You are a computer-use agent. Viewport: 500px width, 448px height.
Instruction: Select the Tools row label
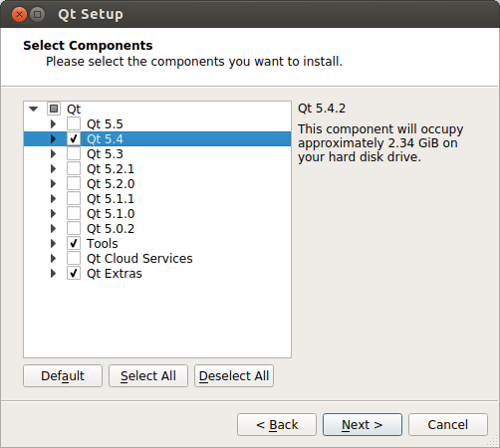point(103,244)
